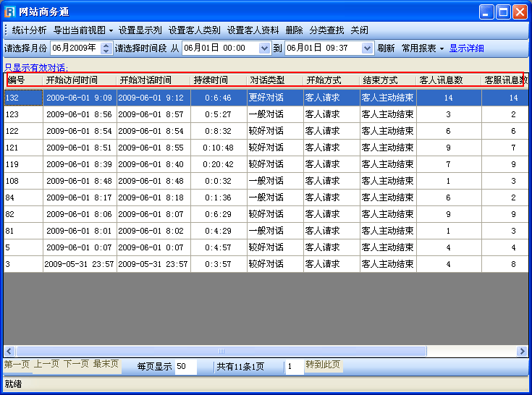Expand the end time dropdown 06月01日 09:37
Screen dimensions: 532x395
(367, 48)
